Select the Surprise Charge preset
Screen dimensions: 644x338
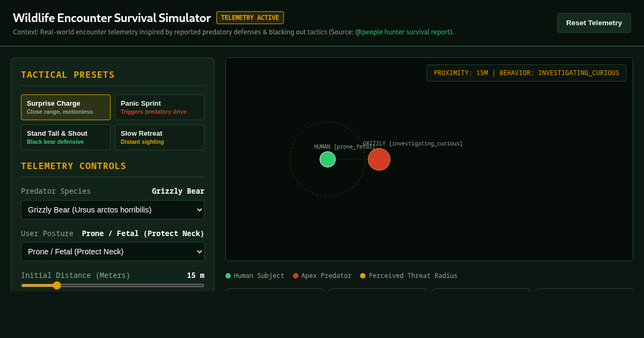pos(65,107)
